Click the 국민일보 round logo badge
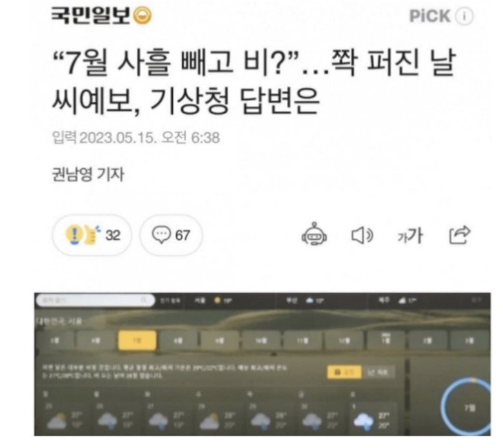The height and width of the screenshot is (448, 503). point(142,15)
